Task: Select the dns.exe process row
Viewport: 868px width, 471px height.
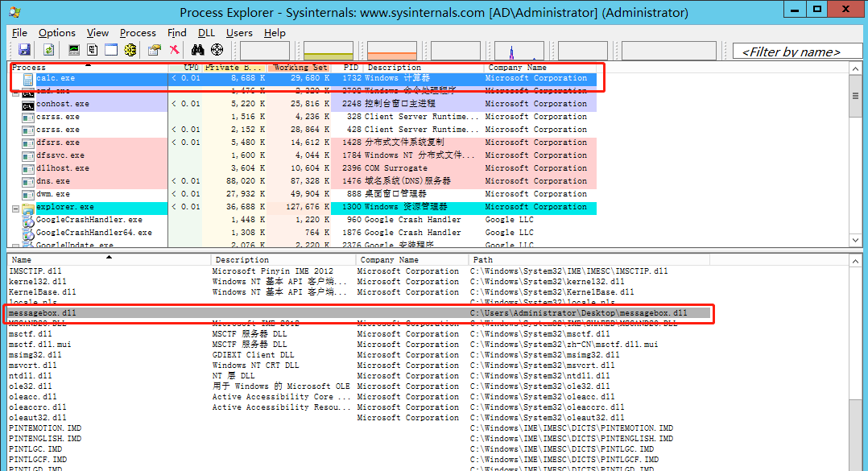Action: [x=303, y=181]
